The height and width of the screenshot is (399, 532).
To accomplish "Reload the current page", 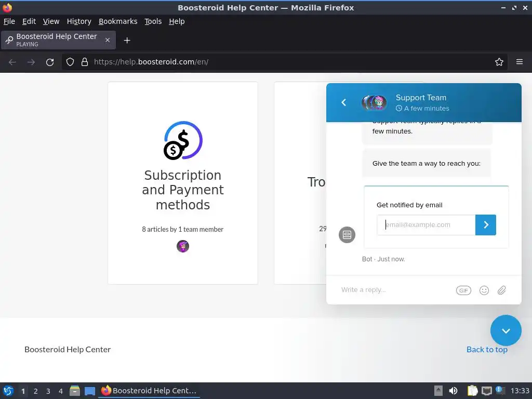I will point(50,62).
